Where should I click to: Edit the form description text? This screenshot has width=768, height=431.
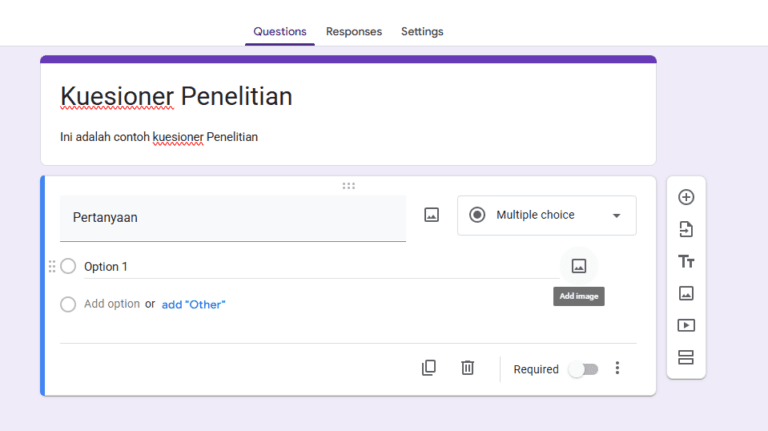tap(159, 137)
